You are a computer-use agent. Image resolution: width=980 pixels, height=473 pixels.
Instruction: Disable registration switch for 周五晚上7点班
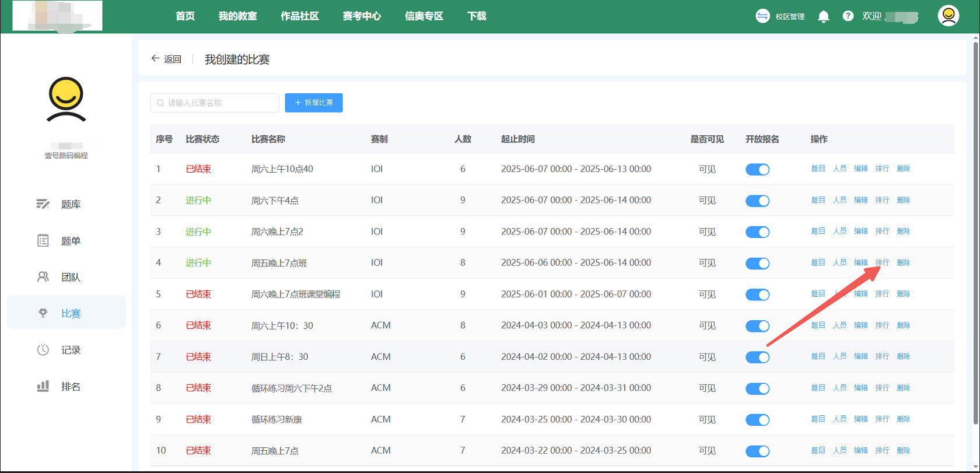(x=757, y=264)
